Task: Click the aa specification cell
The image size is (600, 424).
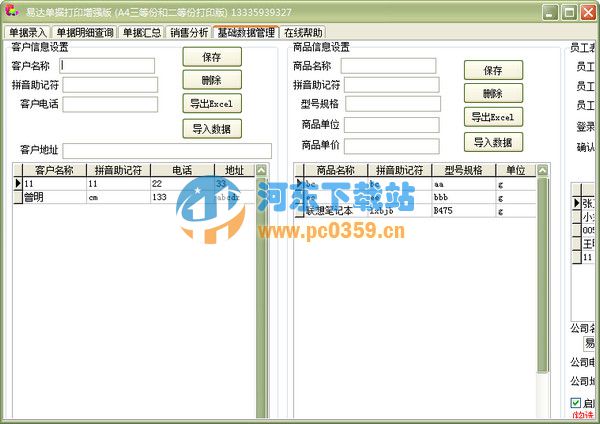Action: click(464, 184)
